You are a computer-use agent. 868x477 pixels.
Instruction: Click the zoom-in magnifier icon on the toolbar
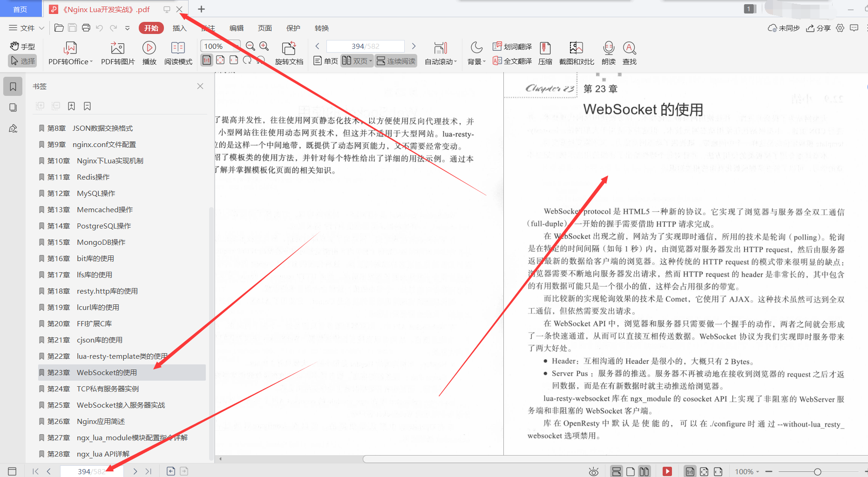[264, 46]
